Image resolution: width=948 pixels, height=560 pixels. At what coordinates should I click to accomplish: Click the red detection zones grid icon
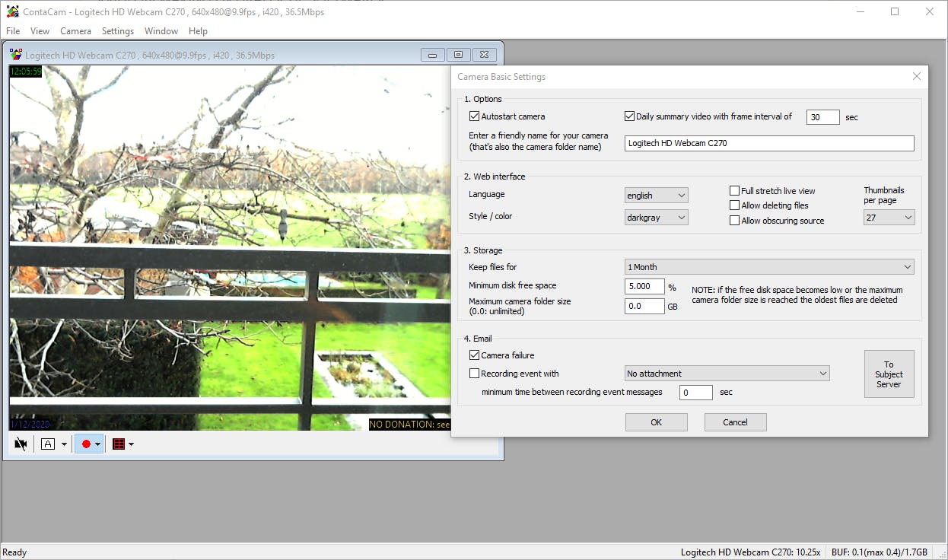click(x=119, y=444)
